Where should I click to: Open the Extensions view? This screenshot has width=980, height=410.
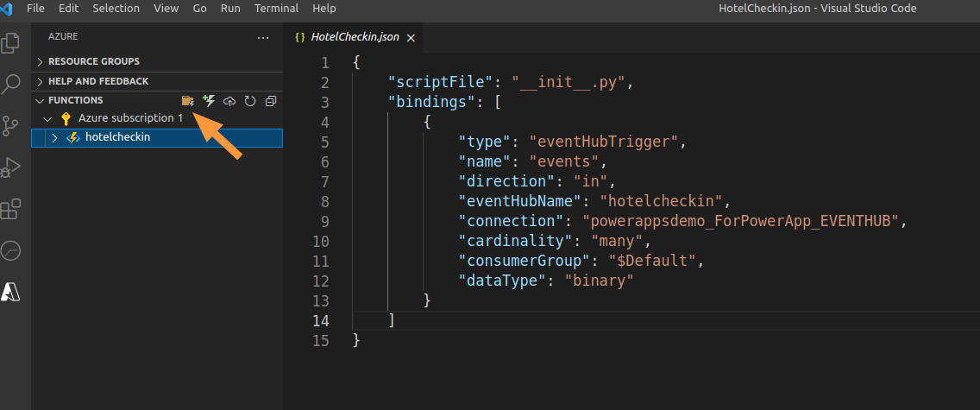(x=10, y=210)
